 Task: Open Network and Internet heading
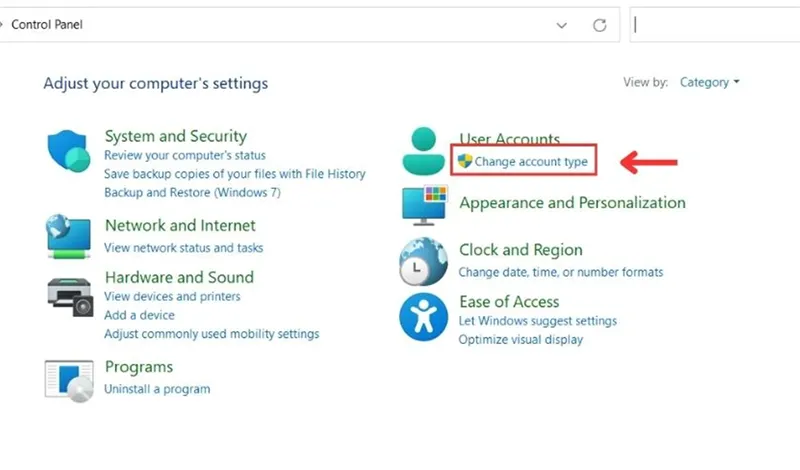point(180,225)
